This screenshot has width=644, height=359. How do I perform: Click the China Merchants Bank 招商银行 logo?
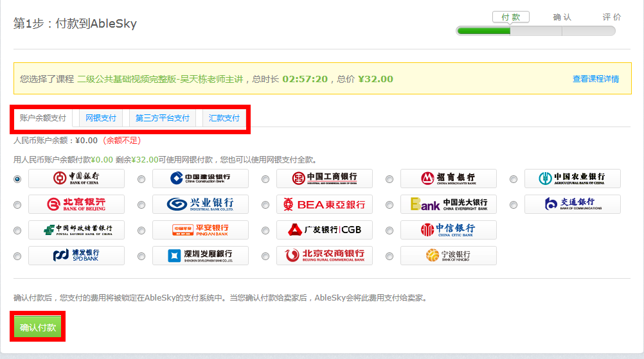pyautogui.click(x=449, y=179)
